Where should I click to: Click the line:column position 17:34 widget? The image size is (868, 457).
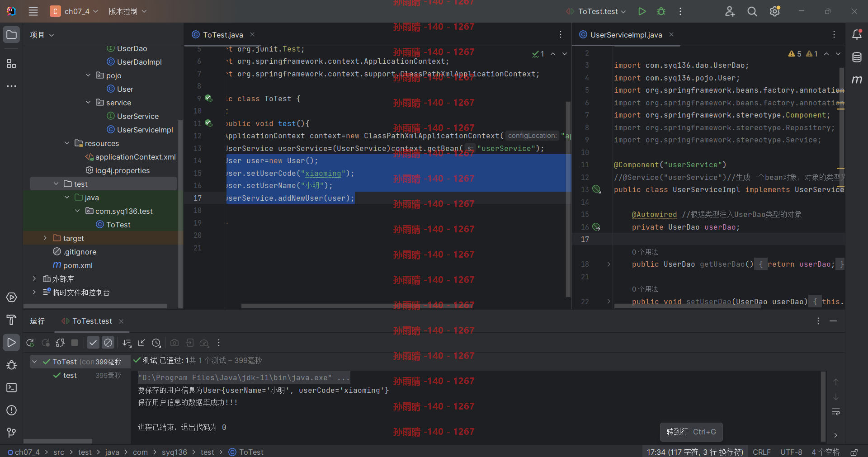point(695,452)
